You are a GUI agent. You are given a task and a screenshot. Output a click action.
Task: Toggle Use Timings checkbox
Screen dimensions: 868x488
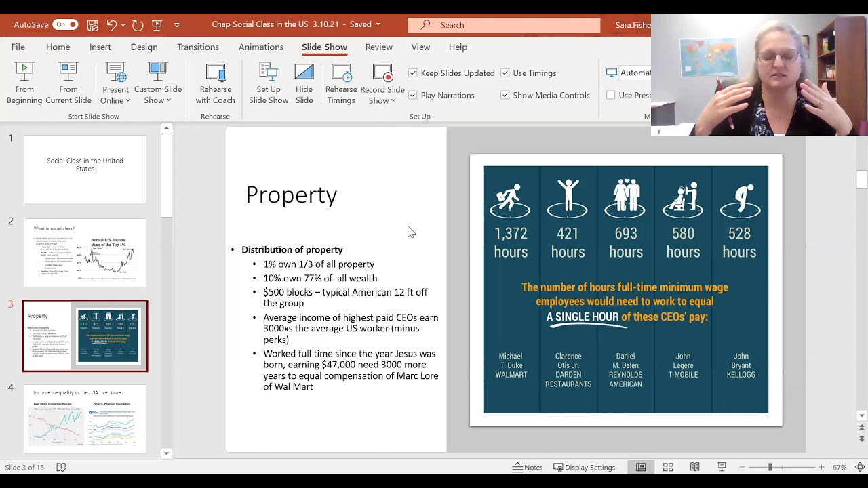pos(505,73)
